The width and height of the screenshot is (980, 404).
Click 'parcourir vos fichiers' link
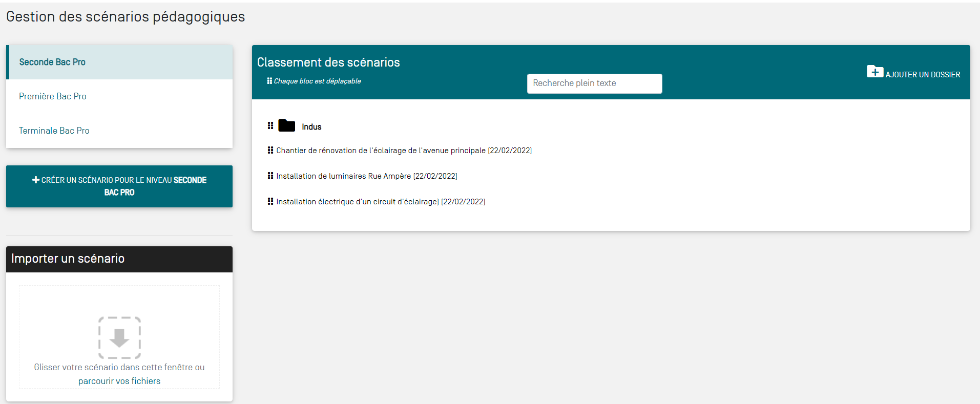[x=119, y=381]
